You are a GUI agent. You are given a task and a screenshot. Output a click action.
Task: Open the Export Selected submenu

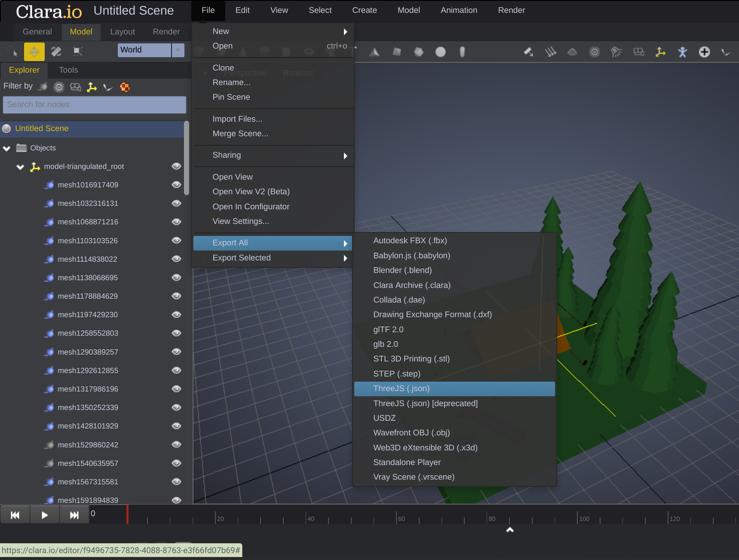(x=242, y=258)
